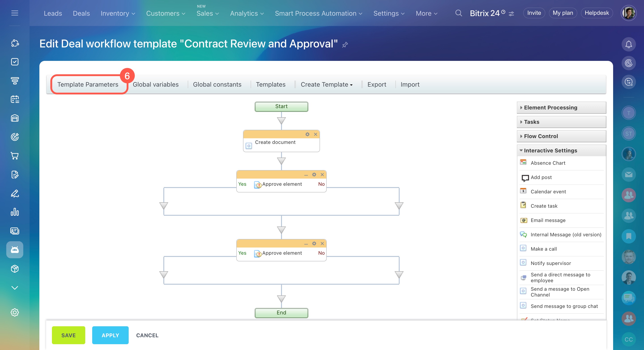Click the blue APPLY button
This screenshot has width=644, height=350.
110,335
